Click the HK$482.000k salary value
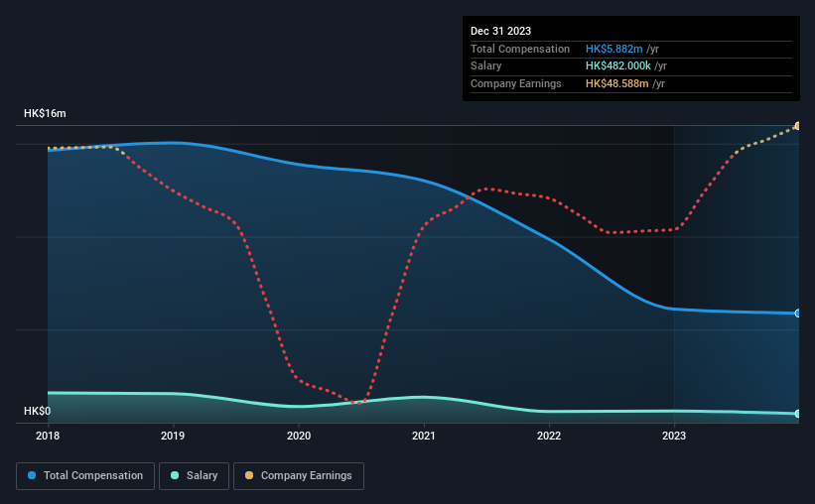The width and height of the screenshot is (815, 504). (x=618, y=66)
